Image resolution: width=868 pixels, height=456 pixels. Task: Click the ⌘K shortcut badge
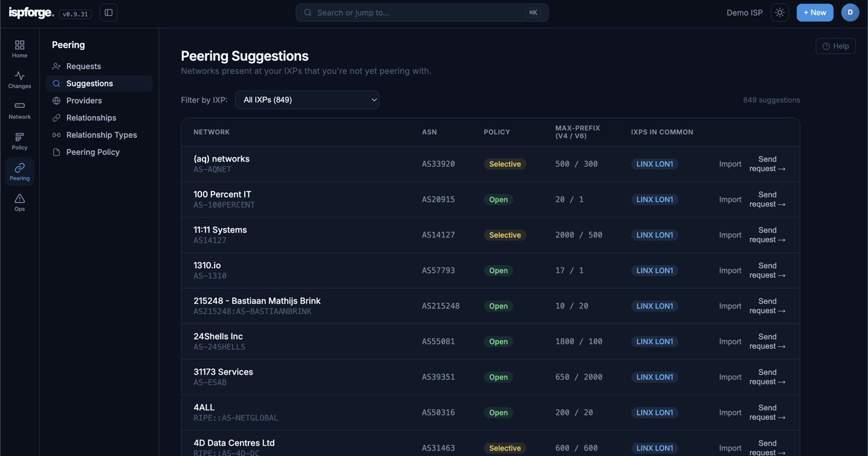tap(533, 13)
